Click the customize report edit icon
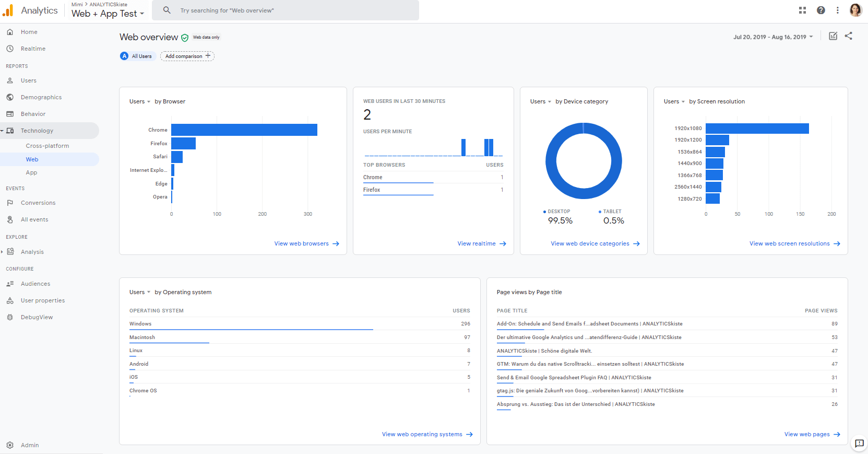868x454 pixels. coord(833,36)
